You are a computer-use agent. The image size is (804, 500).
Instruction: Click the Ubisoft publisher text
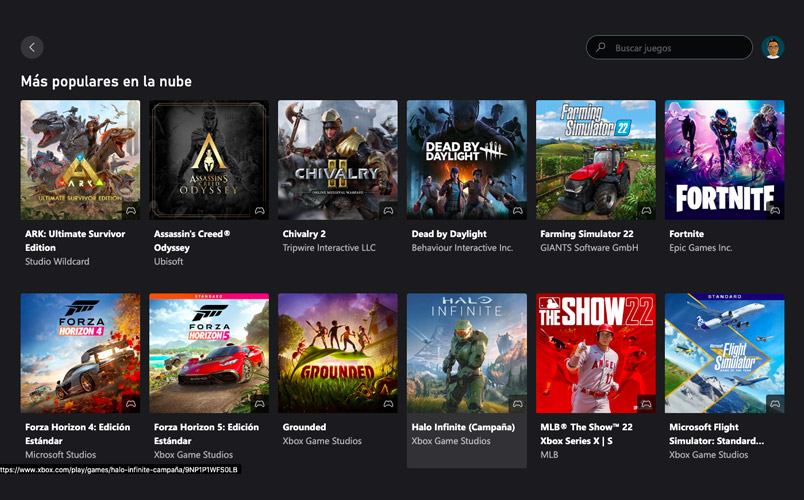tap(168, 262)
